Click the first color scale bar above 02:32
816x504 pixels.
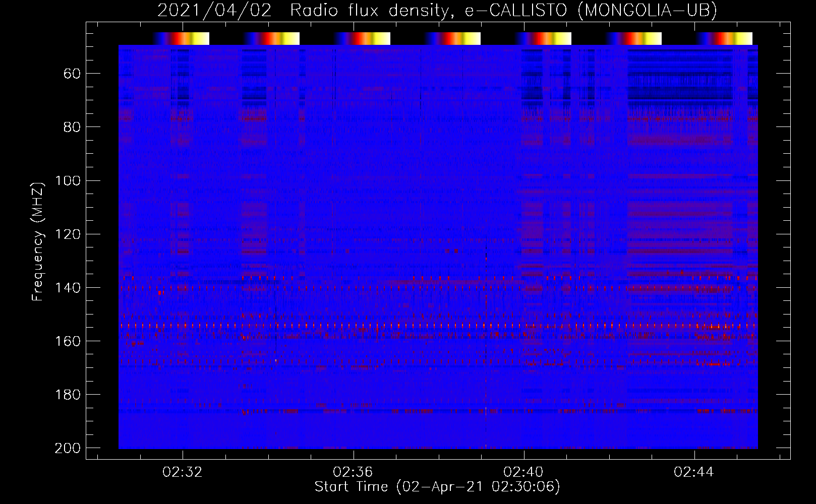(182, 38)
